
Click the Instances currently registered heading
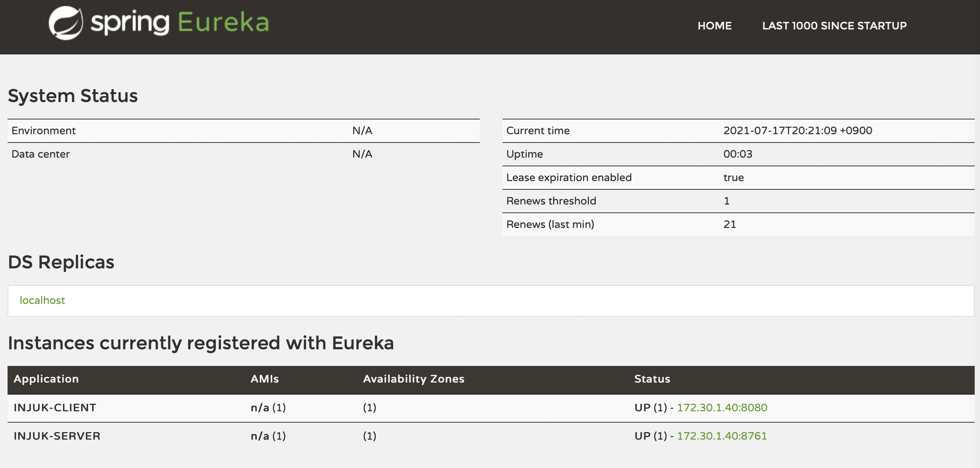[x=200, y=343]
